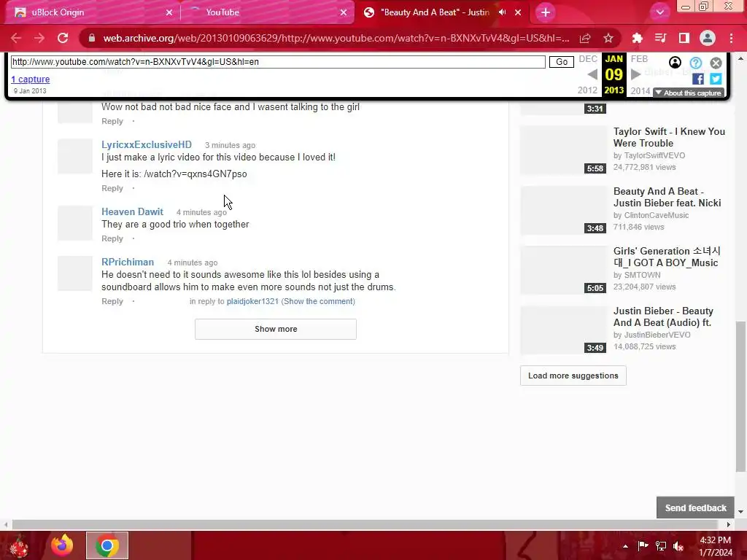Image resolution: width=747 pixels, height=560 pixels.
Task: Select the Beauty And A Beat tab
Action: pyautogui.click(x=435, y=12)
